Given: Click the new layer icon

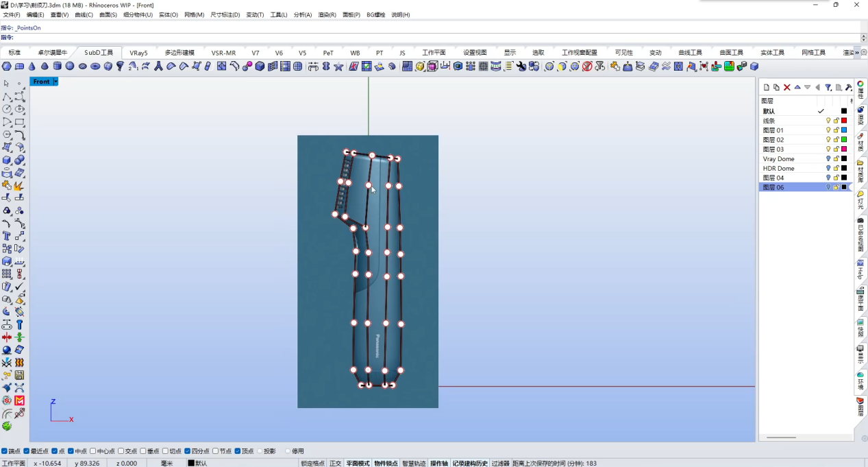Looking at the screenshot, I should 767,87.
